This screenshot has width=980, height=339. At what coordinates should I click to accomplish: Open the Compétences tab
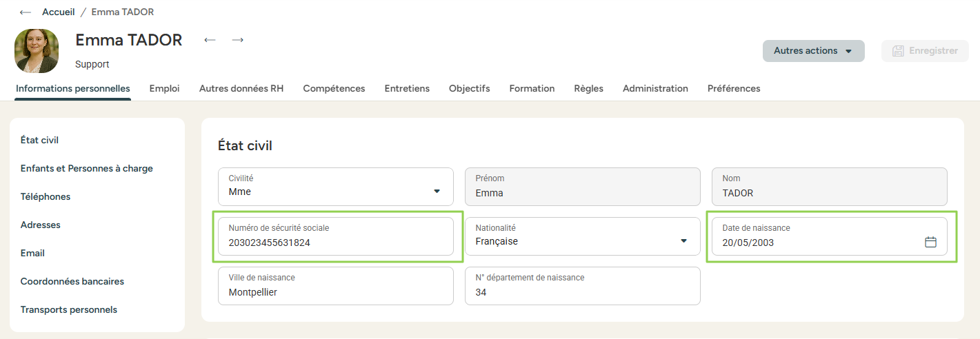[x=334, y=88]
